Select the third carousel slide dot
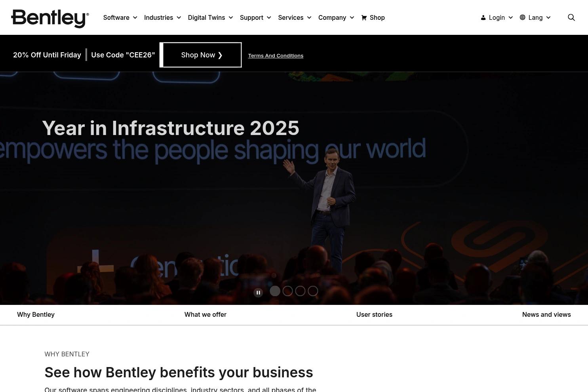This screenshot has width=588, height=392. [x=300, y=291]
